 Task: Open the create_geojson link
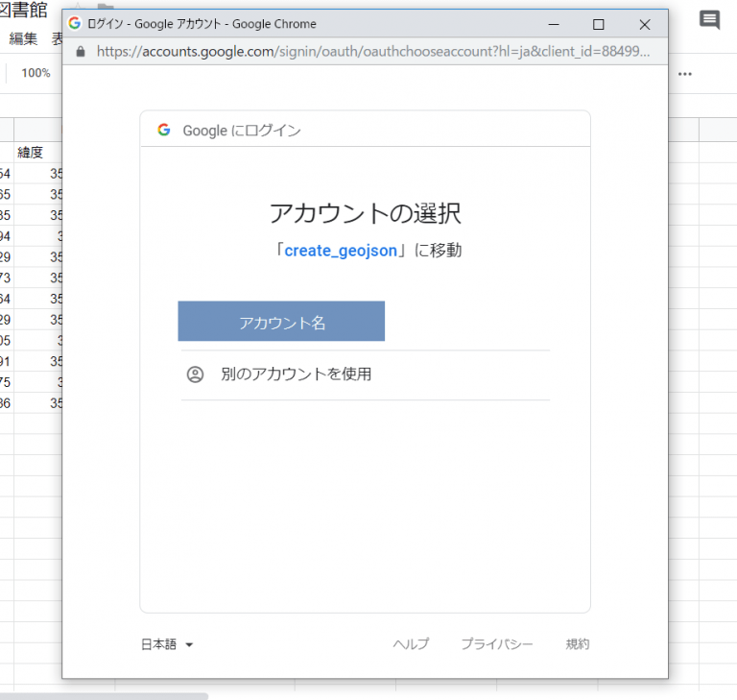point(341,251)
